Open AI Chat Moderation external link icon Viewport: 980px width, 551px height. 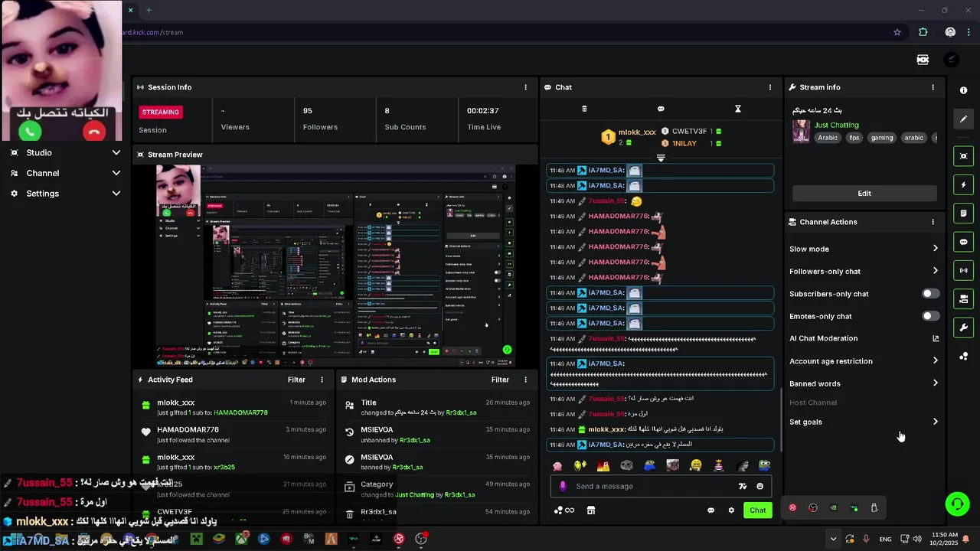pyautogui.click(x=936, y=338)
